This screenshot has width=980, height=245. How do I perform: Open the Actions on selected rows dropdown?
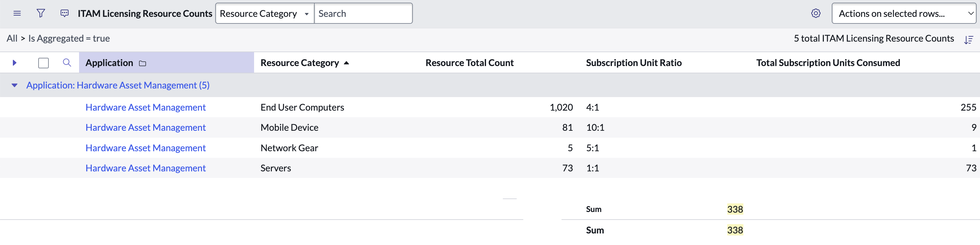coord(904,13)
